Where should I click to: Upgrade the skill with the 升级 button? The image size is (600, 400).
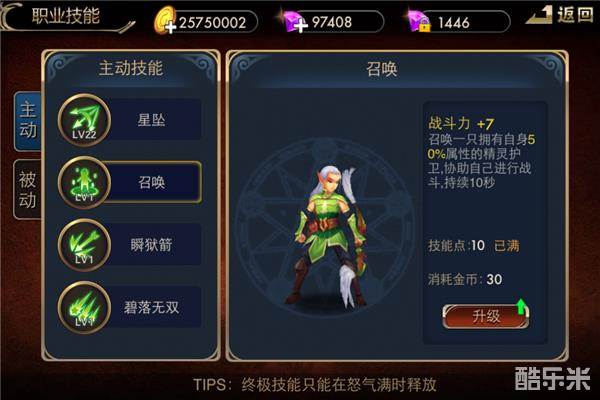pyautogui.click(x=485, y=317)
